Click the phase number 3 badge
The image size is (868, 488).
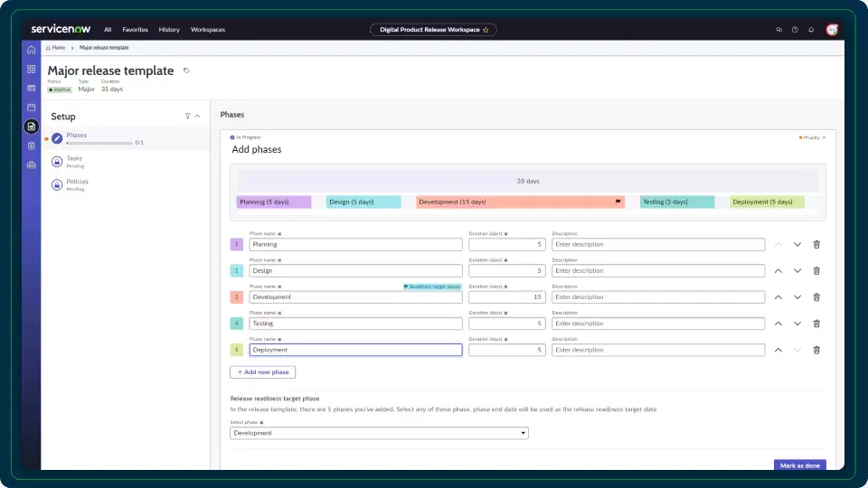(236, 297)
